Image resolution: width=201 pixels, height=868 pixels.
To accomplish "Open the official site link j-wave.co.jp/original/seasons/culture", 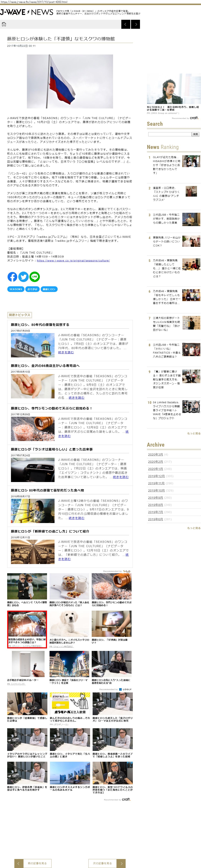I will (73, 260).
